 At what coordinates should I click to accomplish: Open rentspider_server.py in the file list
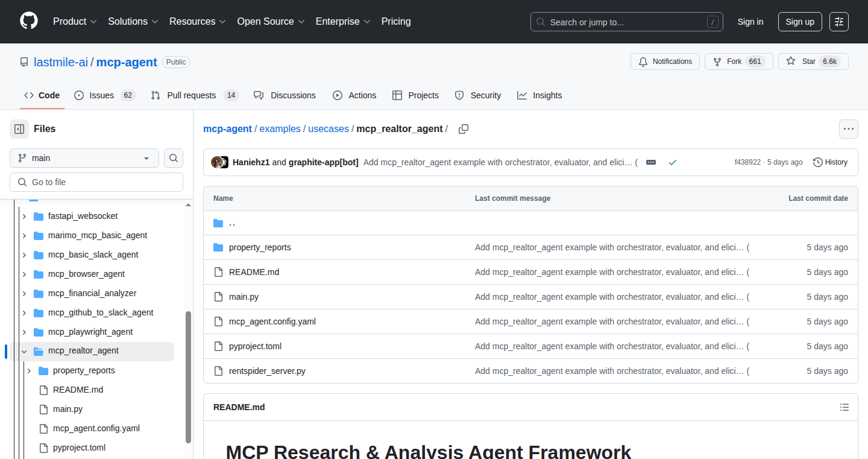click(x=267, y=372)
